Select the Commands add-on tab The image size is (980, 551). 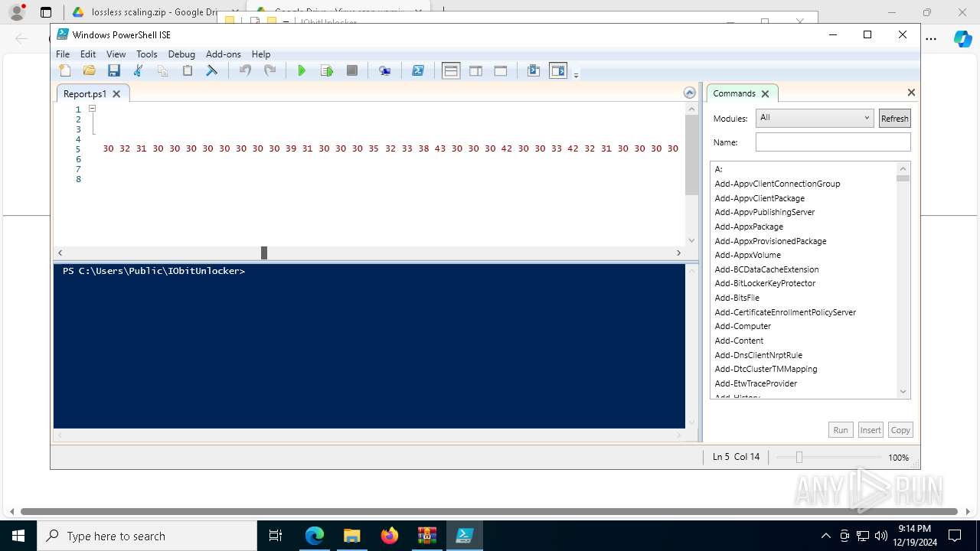(733, 93)
